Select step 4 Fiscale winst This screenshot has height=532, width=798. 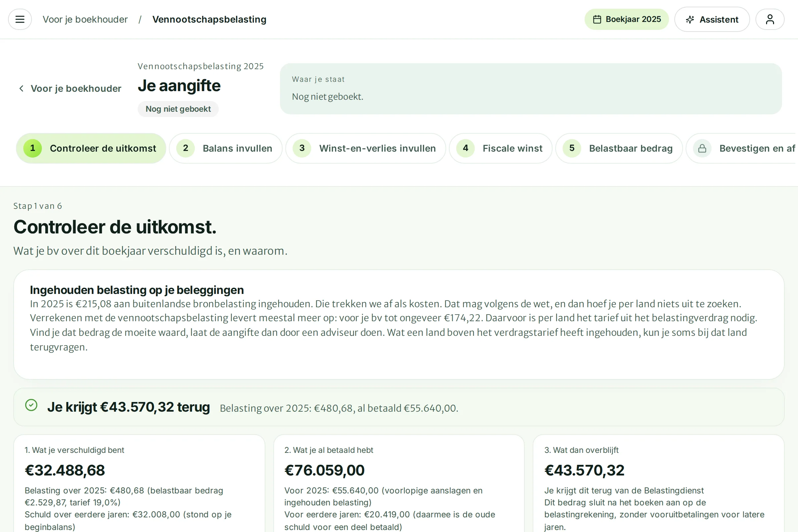[500, 148]
